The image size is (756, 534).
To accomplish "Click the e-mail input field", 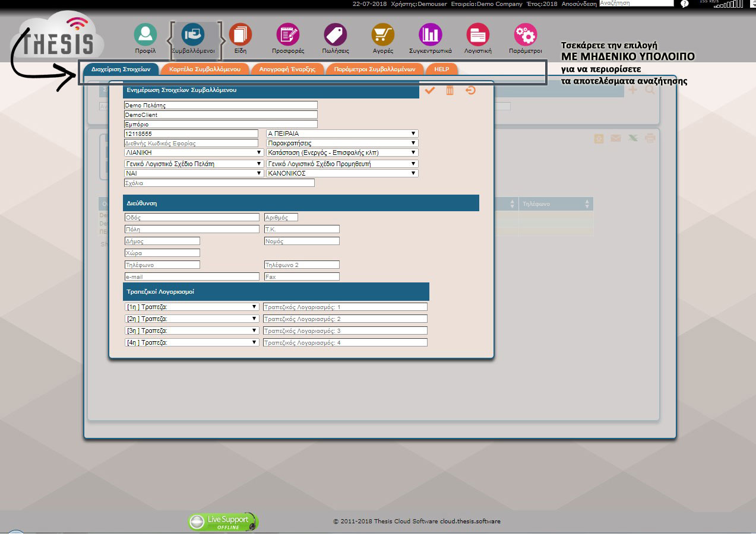I will pyautogui.click(x=192, y=276).
